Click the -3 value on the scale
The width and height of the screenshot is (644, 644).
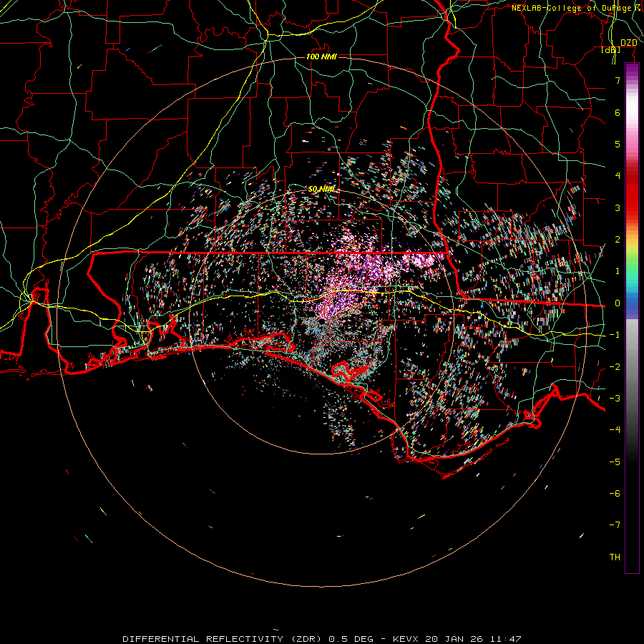tap(615, 399)
